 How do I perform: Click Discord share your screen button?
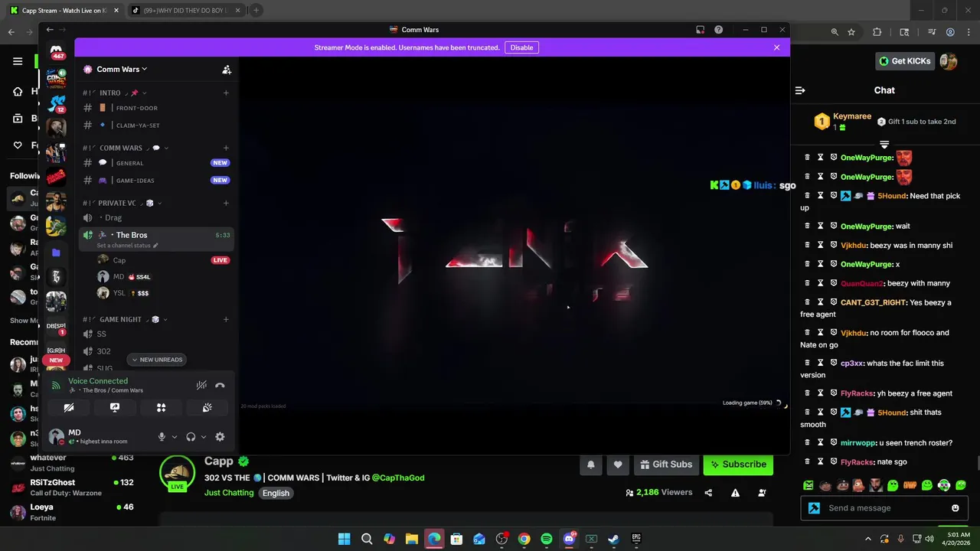[x=115, y=408]
